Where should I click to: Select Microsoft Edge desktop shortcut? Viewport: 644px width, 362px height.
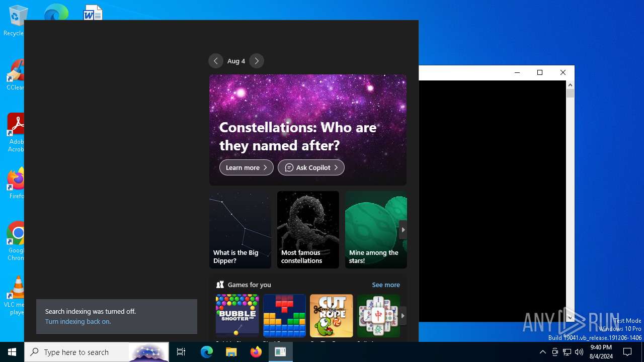(x=55, y=13)
